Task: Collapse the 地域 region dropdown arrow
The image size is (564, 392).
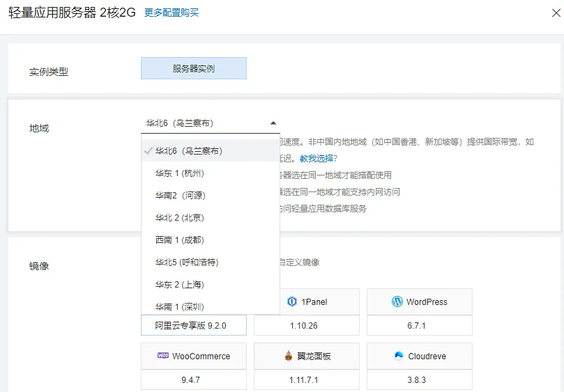Action: coord(273,123)
